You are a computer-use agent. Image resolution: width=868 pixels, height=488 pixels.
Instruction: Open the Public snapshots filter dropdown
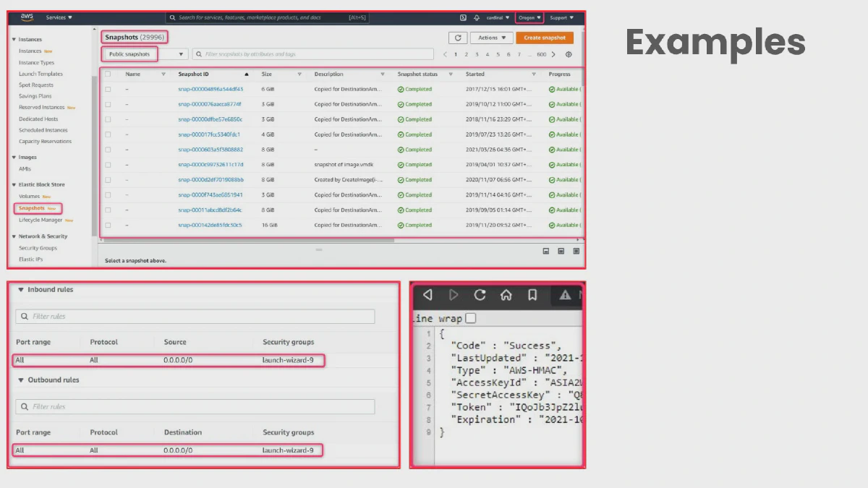tap(146, 54)
